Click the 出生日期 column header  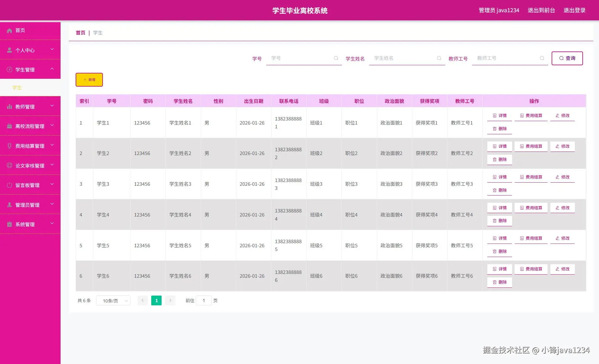pyautogui.click(x=254, y=101)
